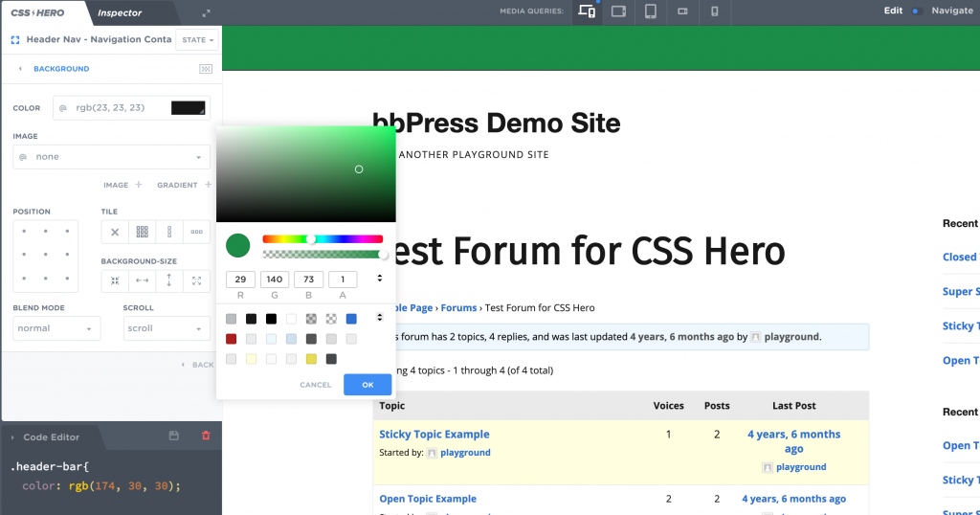This screenshot has width=980, height=515.
Task: Go back via arrow beside BACKGROUND
Action: tap(20, 69)
